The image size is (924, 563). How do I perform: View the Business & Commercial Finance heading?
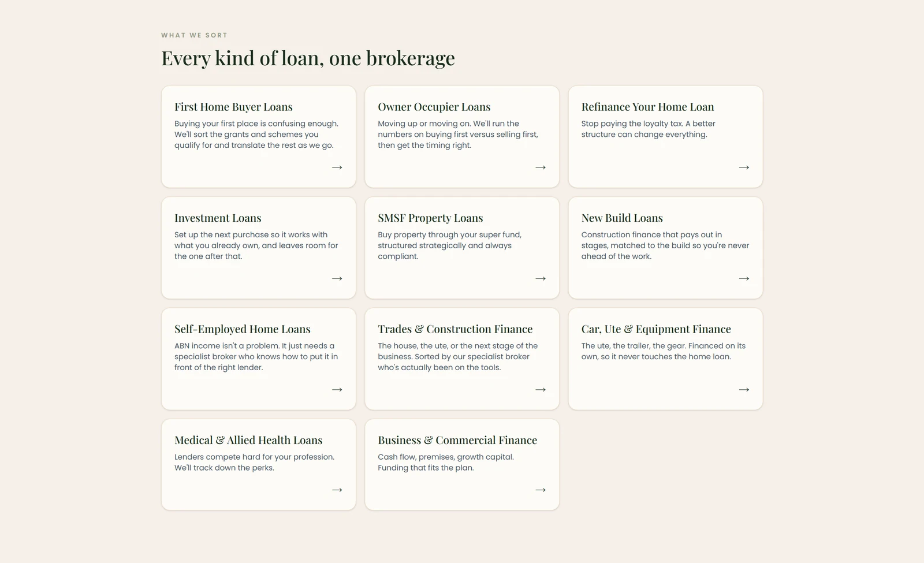point(457,440)
